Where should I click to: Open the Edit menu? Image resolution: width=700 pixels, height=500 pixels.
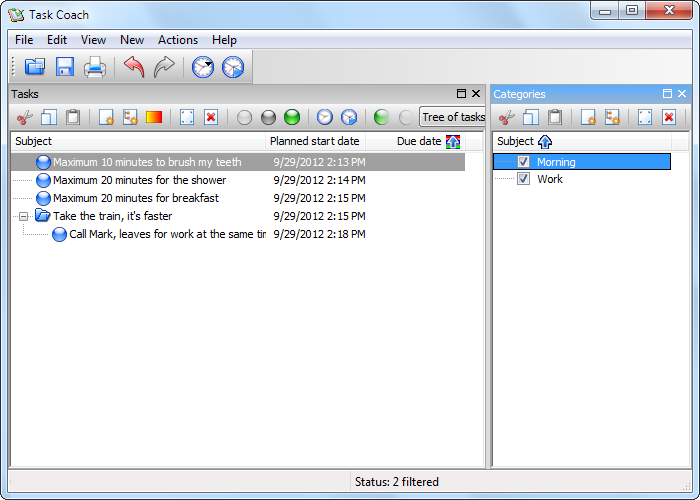[x=57, y=40]
